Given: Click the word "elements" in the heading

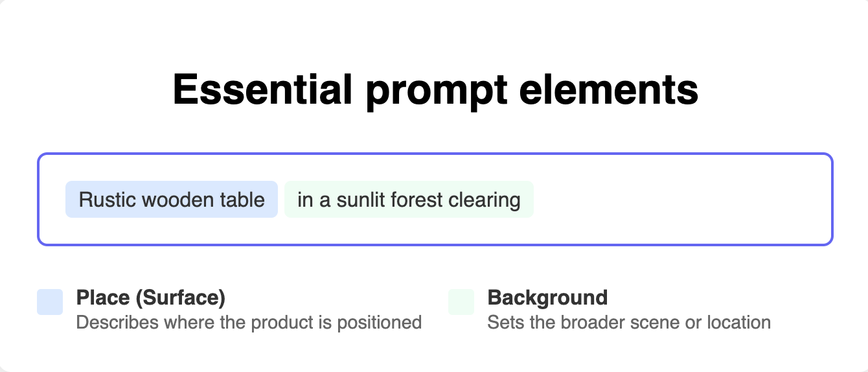Looking at the screenshot, I should [x=608, y=89].
